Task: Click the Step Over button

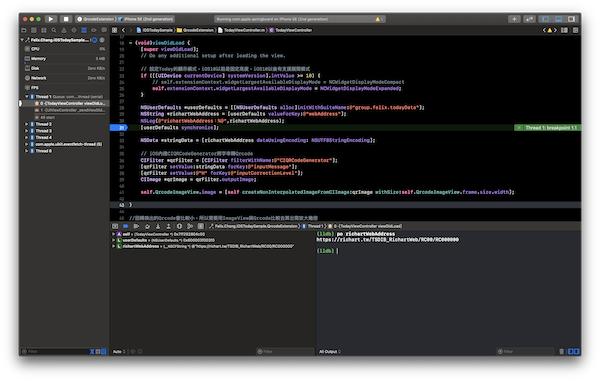Action: tap(147, 226)
